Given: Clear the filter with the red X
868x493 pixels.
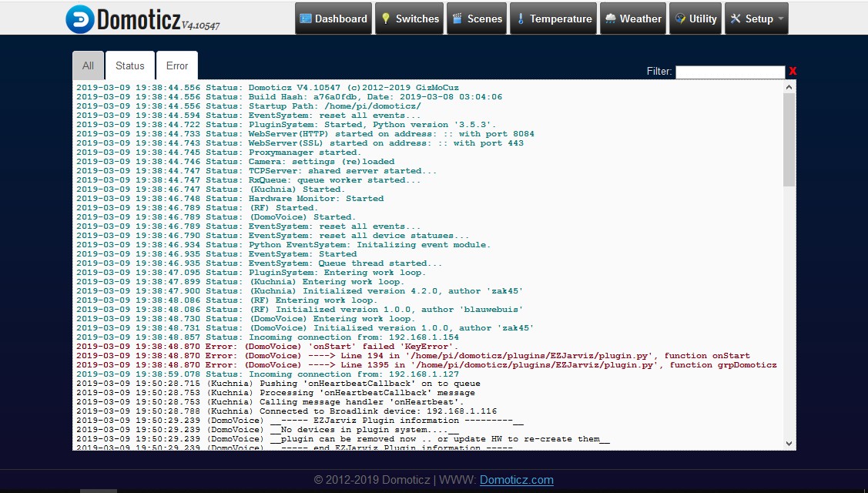Looking at the screenshot, I should pyautogui.click(x=793, y=72).
